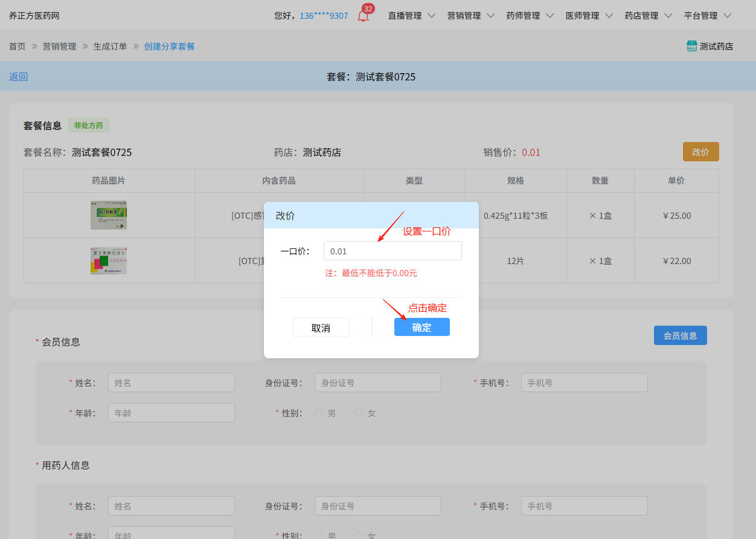Expand the 医师管理 chevron arrow
Image resolution: width=756 pixels, height=539 pixels.
click(609, 16)
